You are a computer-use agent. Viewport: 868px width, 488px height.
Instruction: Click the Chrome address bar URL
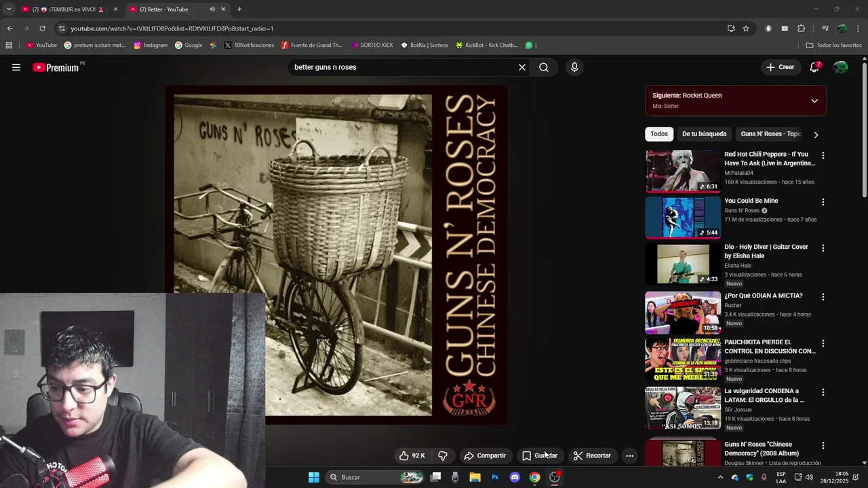(x=172, y=28)
